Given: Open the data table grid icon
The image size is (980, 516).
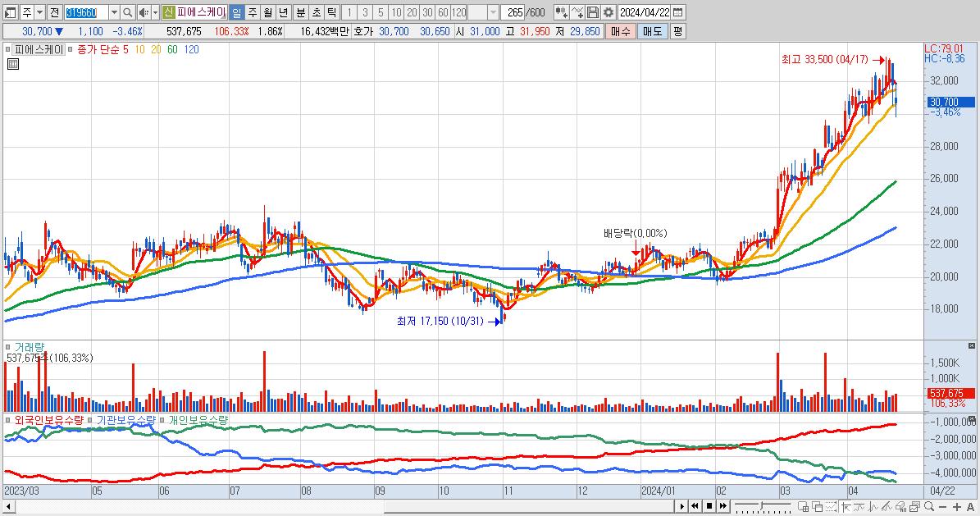Looking at the screenshot, I should click(x=12, y=64).
